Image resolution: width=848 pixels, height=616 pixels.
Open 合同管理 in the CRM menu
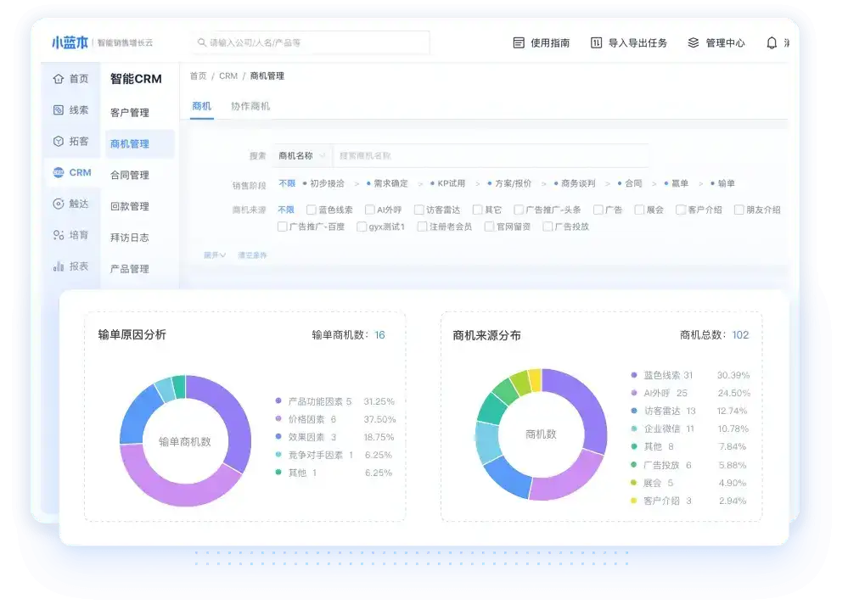130,175
